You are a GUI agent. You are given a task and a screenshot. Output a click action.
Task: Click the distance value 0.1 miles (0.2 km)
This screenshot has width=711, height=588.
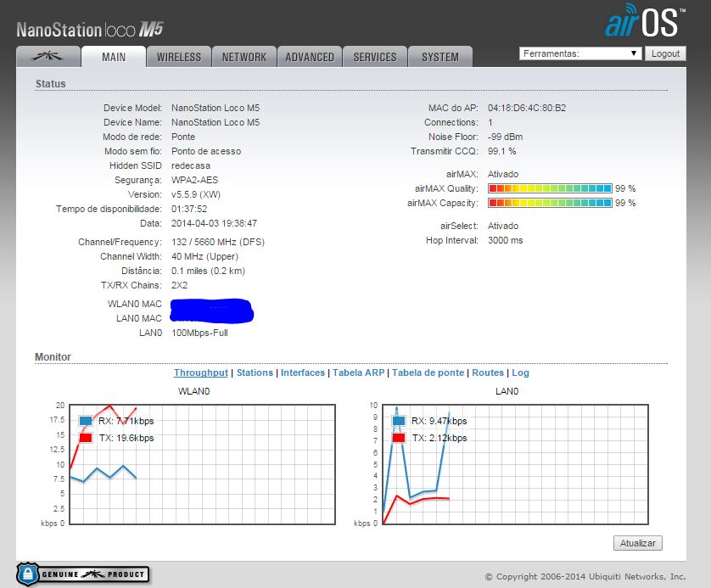pyautogui.click(x=208, y=272)
